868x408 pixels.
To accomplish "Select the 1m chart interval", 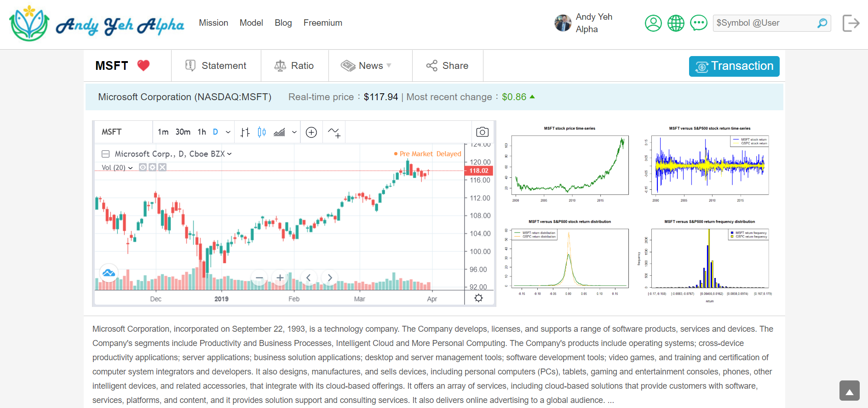I will coord(163,132).
